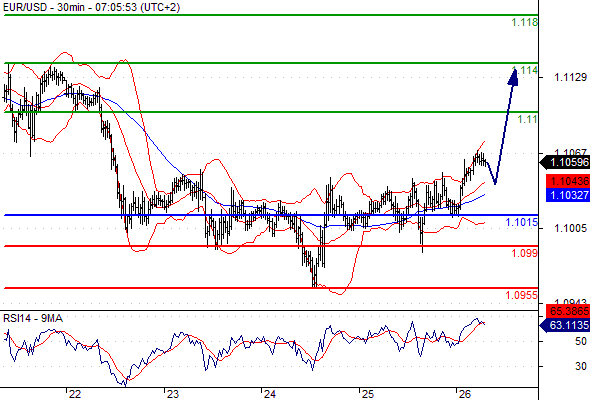Viewport: 590px width, 400px height.
Task: Click the RSI14 - 9MA indicator label
Action: 33,318
